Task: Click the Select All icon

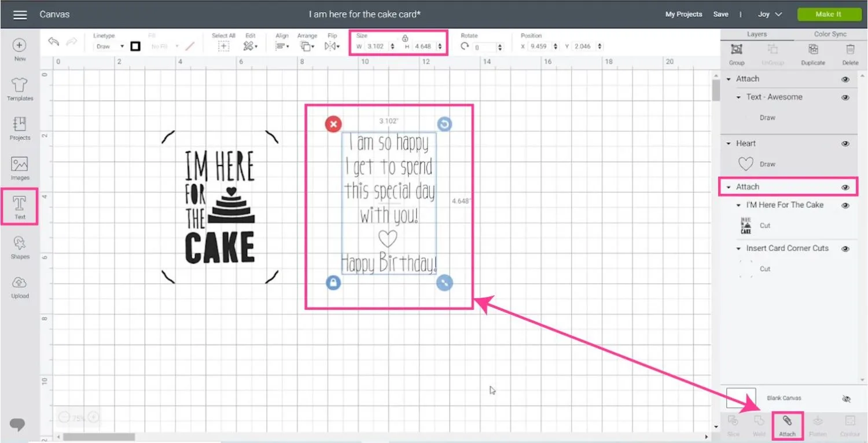Action: click(x=223, y=46)
